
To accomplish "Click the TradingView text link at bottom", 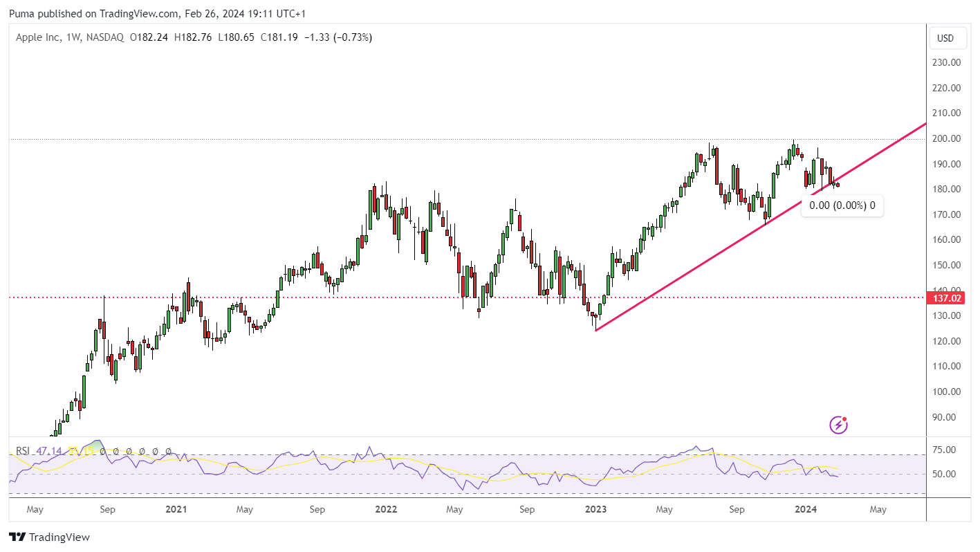I will pyautogui.click(x=59, y=537).
